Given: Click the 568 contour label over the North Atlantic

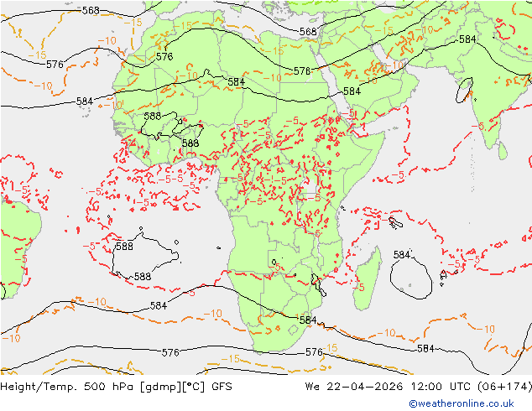Looking at the screenshot, I should (91, 11).
